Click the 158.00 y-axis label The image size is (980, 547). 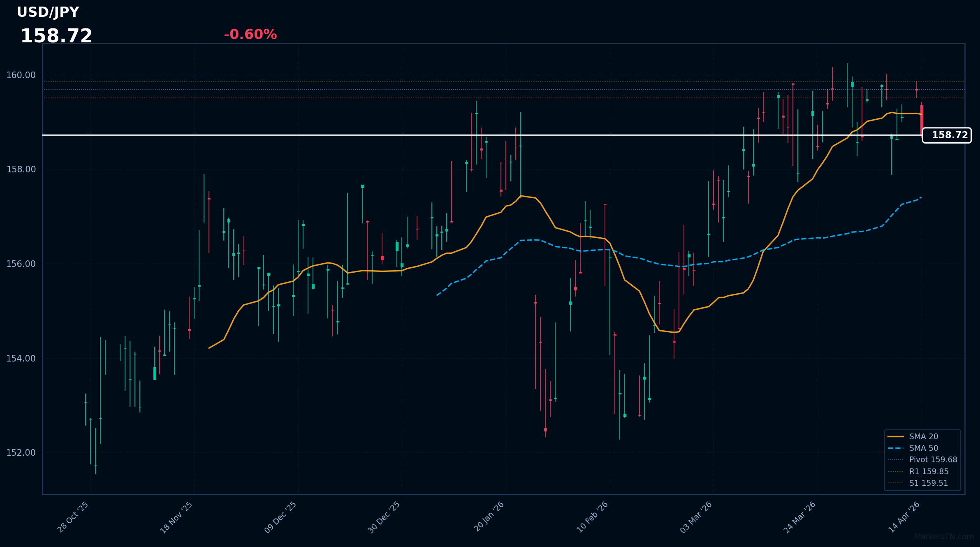21,169
